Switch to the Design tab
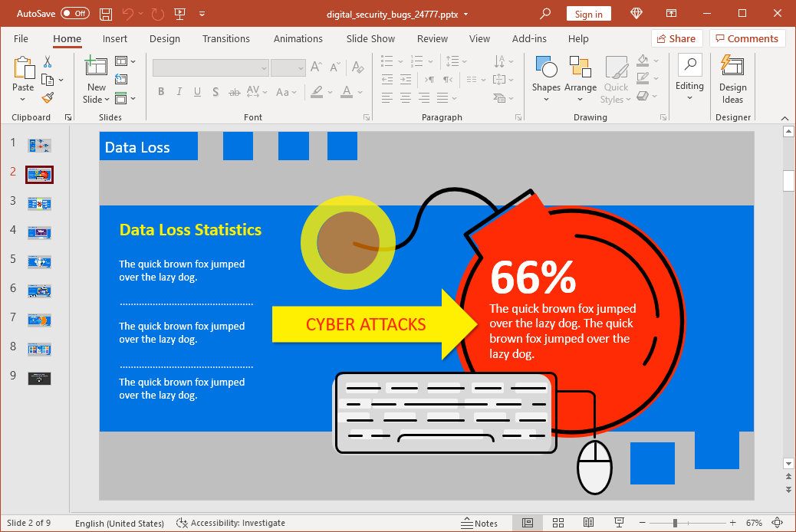The height and width of the screenshot is (532, 796). pos(165,38)
